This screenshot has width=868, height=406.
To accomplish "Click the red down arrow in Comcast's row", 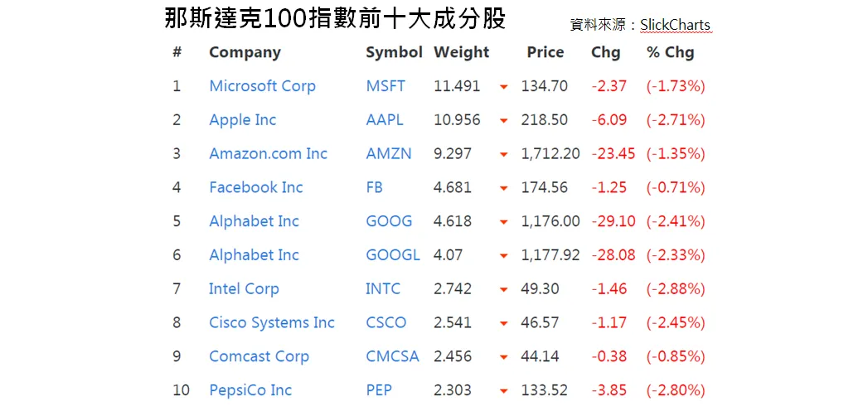I will (x=503, y=358).
